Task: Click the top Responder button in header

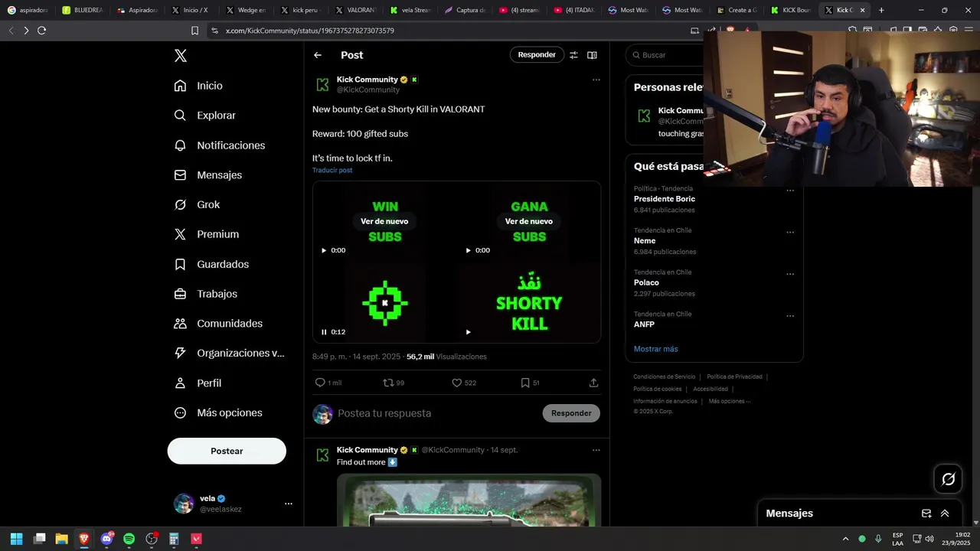Action: [537, 54]
